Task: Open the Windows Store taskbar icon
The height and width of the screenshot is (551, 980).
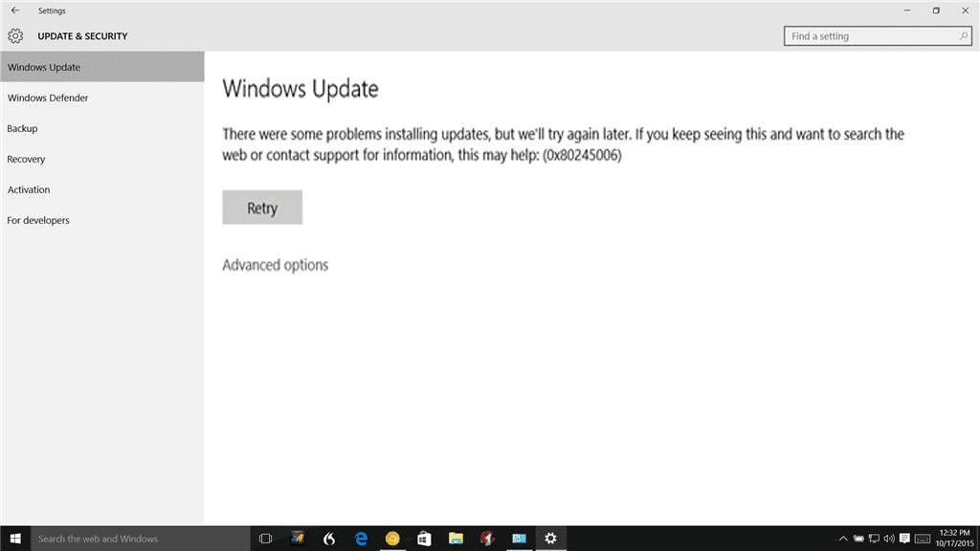Action: pyautogui.click(x=424, y=539)
